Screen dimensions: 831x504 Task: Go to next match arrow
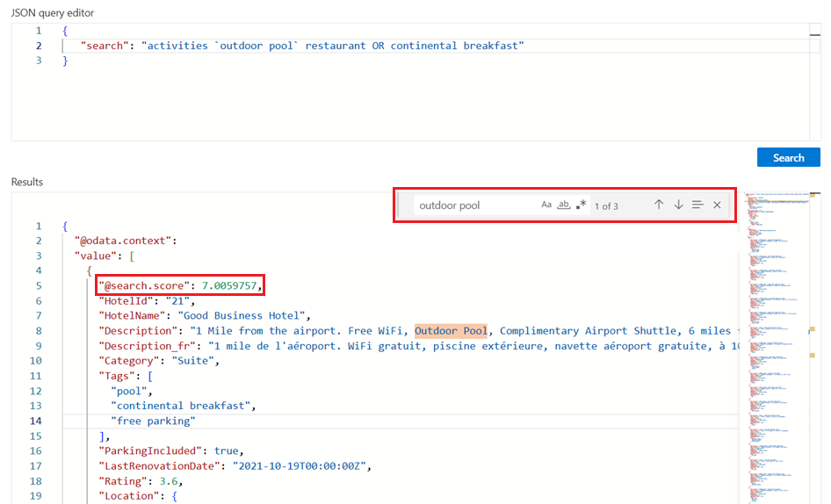pyautogui.click(x=678, y=205)
